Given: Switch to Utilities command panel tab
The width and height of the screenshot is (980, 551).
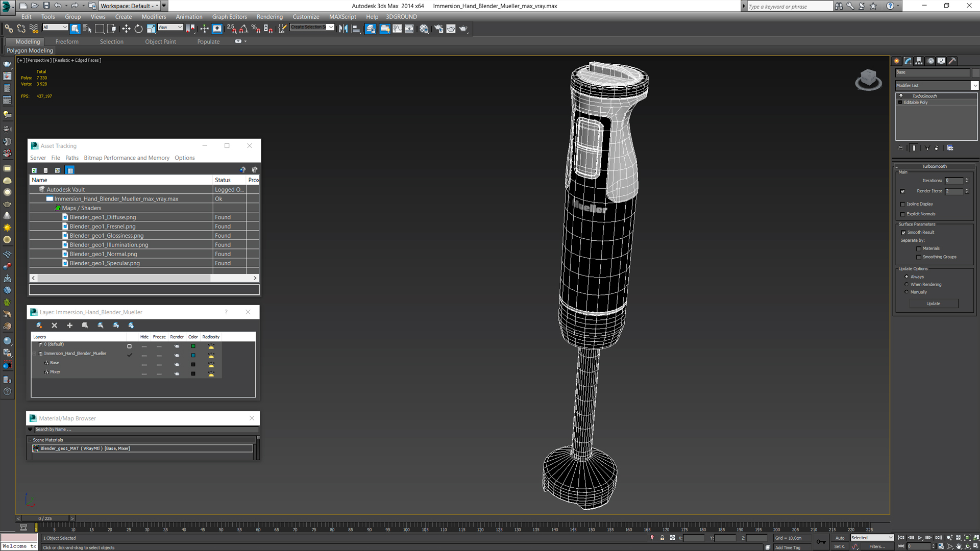Looking at the screenshot, I should 952,61.
